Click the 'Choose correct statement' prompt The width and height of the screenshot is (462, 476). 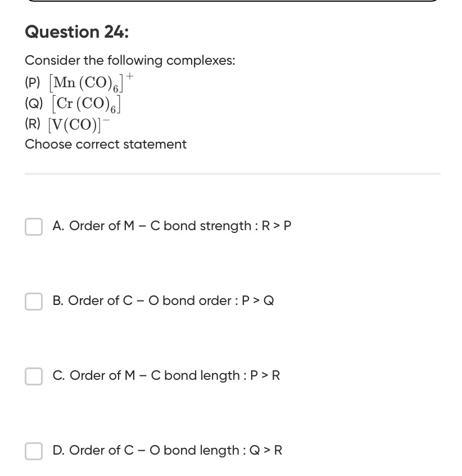(x=106, y=145)
